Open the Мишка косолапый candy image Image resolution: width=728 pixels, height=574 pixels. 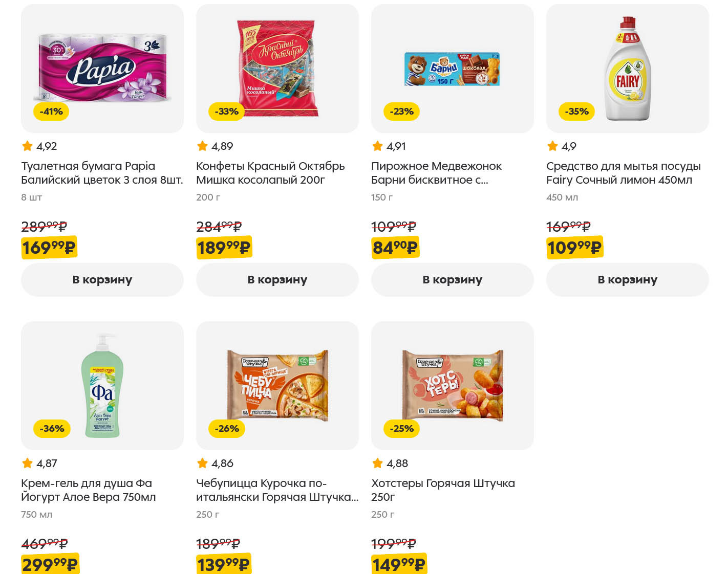coord(277,67)
